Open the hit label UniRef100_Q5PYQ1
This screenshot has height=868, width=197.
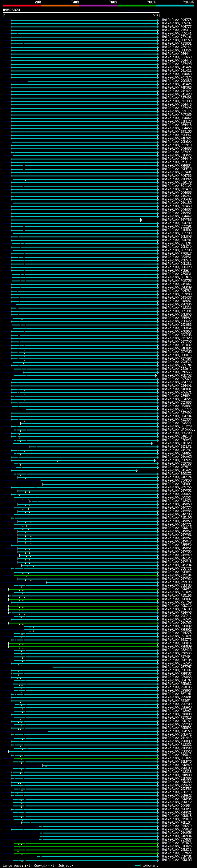click(x=177, y=857)
